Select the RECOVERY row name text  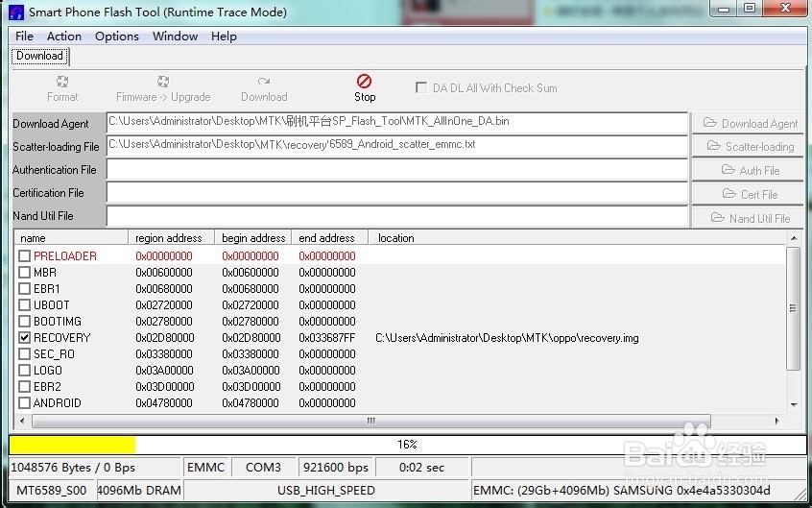pyautogui.click(x=62, y=338)
